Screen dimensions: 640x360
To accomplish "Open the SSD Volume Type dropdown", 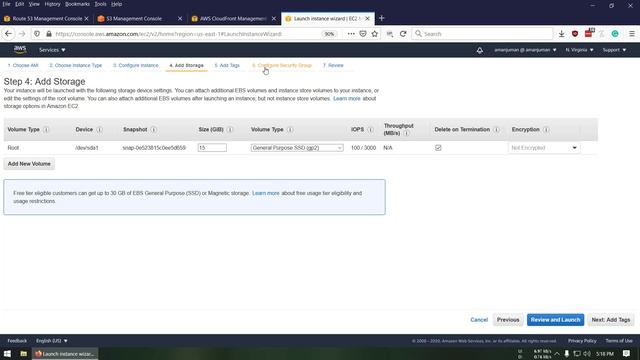I will tap(297, 148).
